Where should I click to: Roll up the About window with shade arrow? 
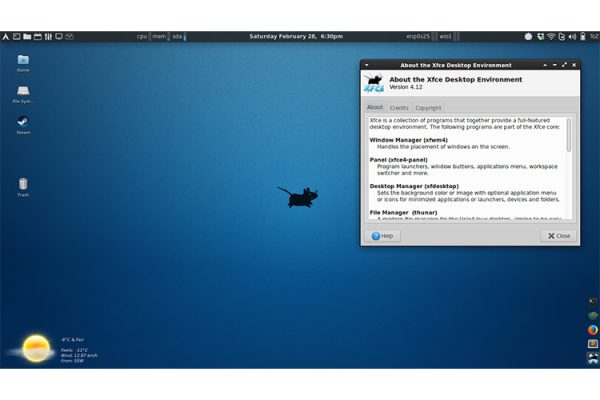[x=545, y=65]
